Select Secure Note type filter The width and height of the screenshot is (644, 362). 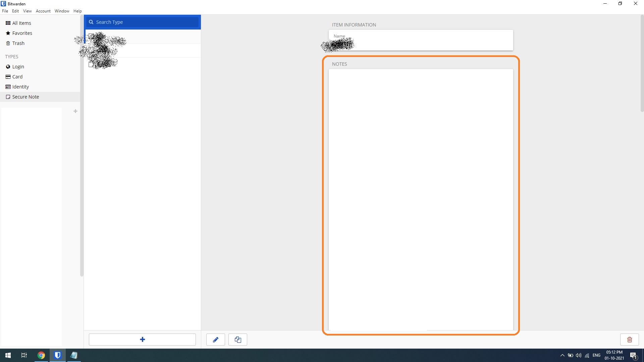coord(40,97)
